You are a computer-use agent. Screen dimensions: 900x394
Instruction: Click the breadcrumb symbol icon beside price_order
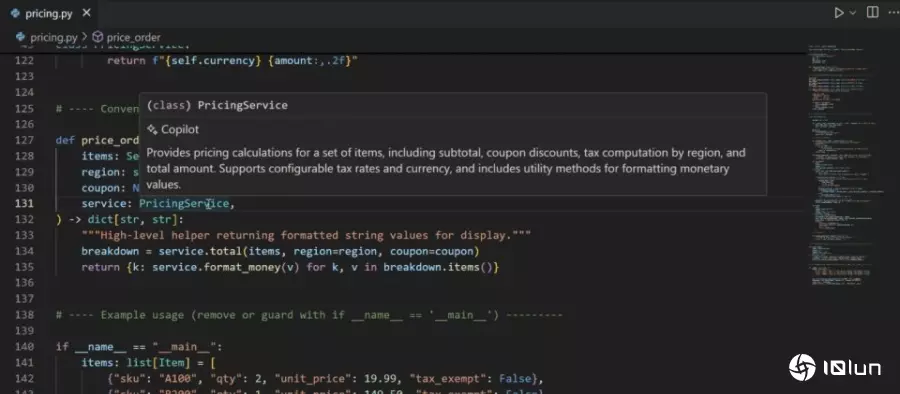tap(98, 37)
